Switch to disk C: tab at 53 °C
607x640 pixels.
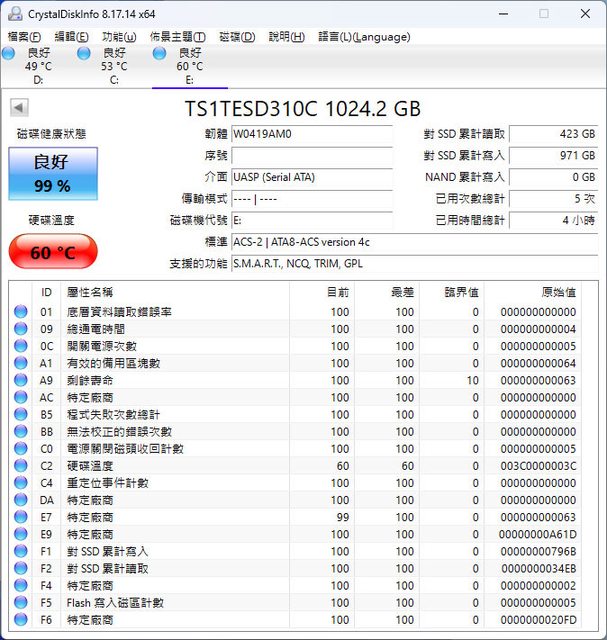(114, 66)
